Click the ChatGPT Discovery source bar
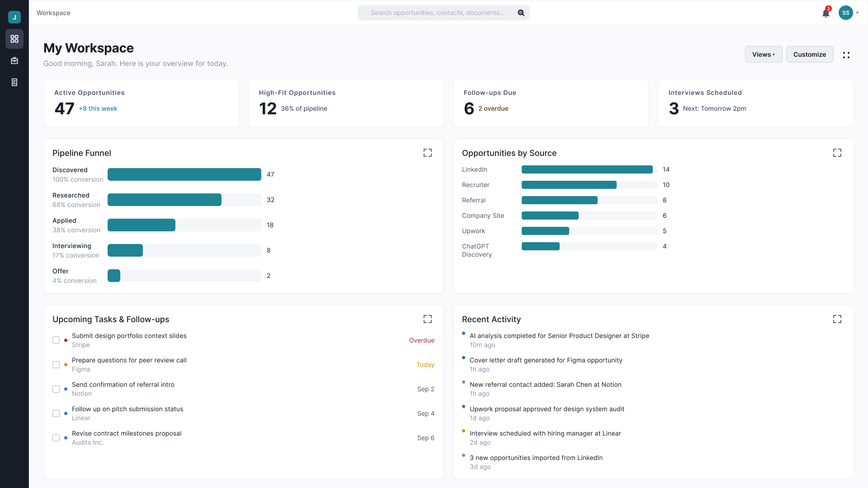The width and height of the screenshot is (868, 488). click(541, 246)
